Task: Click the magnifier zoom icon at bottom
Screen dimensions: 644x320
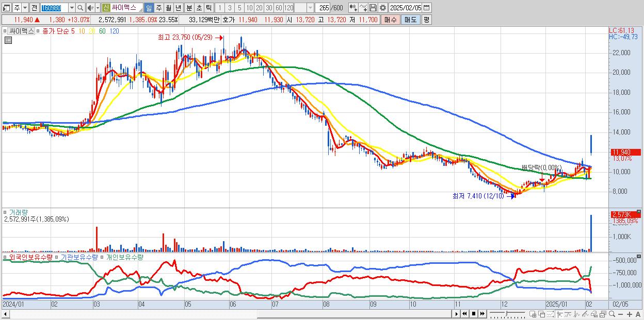Action: pos(612,314)
